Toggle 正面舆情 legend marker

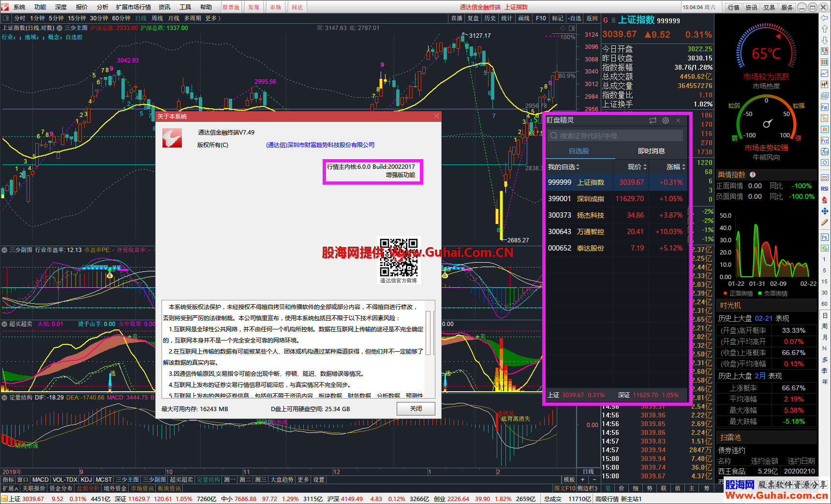pos(726,294)
